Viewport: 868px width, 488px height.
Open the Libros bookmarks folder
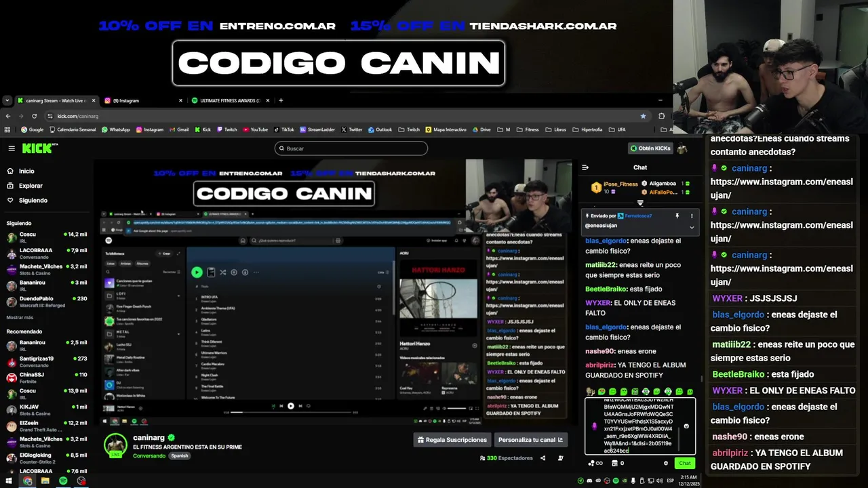click(556, 129)
